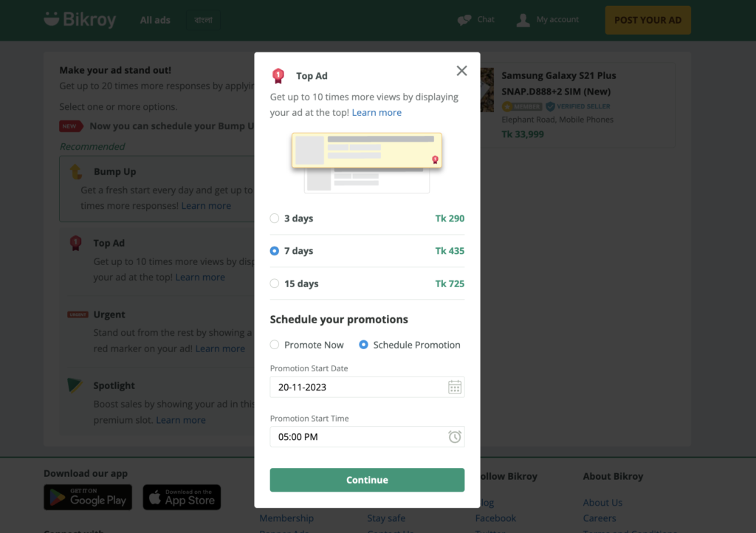The image size is (756, 533).
Task: Choose Promote Now option
Action: point(275,345)
